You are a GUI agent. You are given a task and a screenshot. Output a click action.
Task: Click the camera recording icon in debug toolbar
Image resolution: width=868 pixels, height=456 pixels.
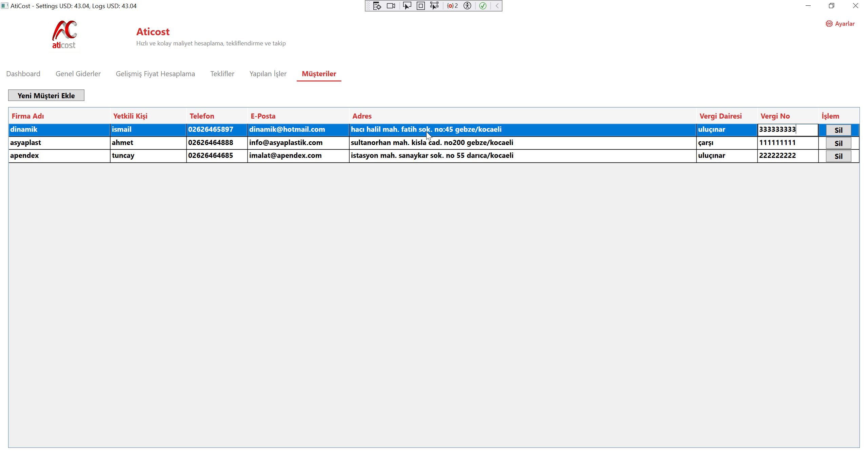tap(391, 6)
